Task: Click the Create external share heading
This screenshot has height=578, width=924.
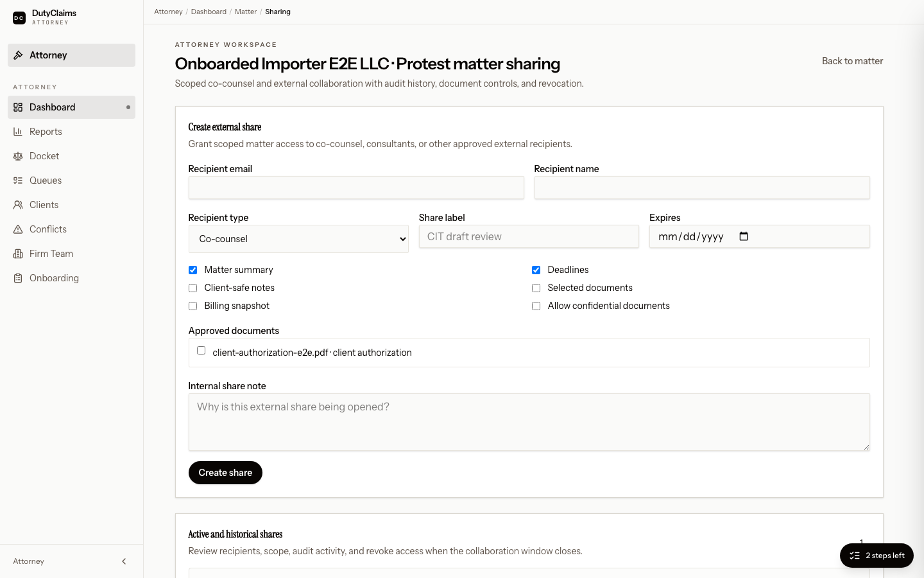Action: tap(225, 127)
